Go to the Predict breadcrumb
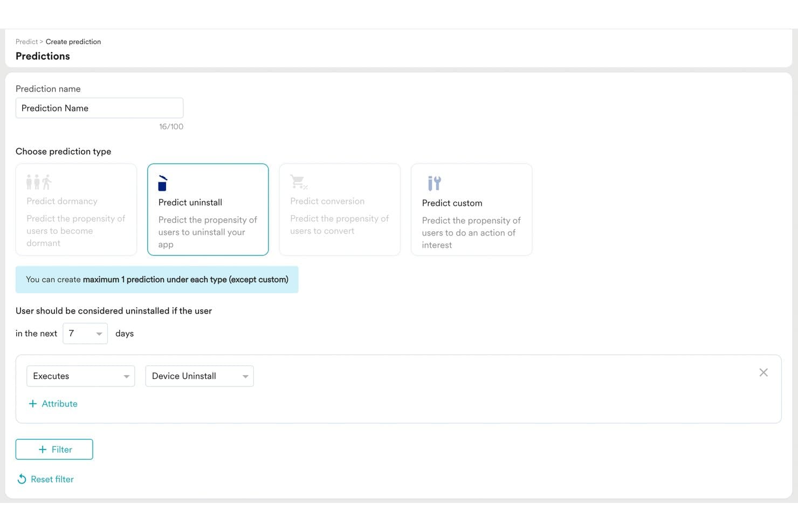Screen dimensions: 798x532 [26, 42]
